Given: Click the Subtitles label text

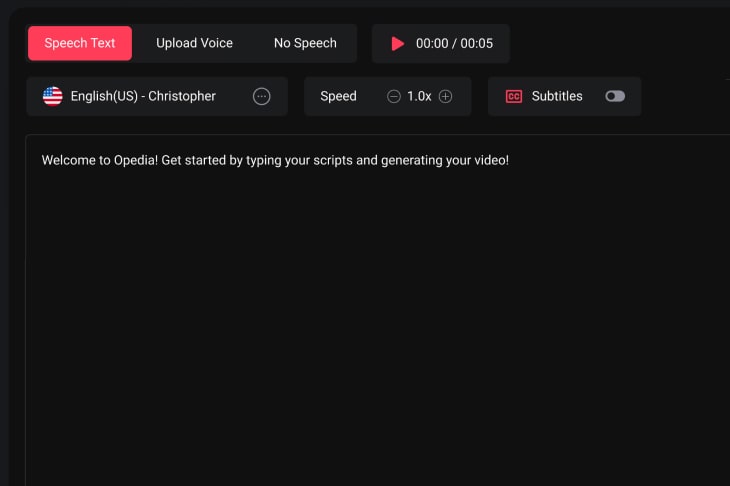Looking at the screenshot, I should pos(557,97).
